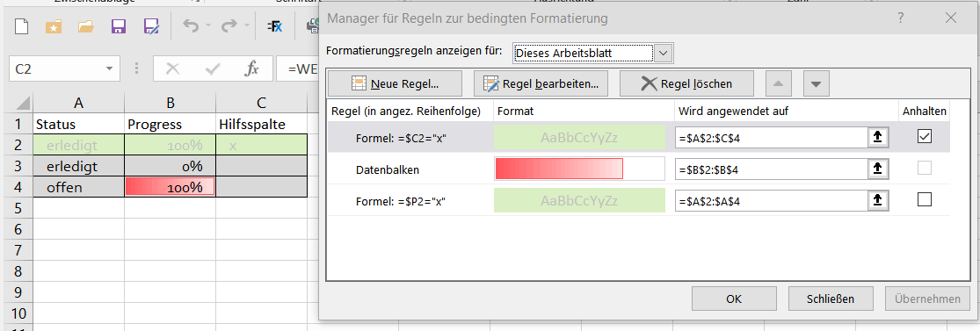Move rule down with the down arrow

coord(817,83)
